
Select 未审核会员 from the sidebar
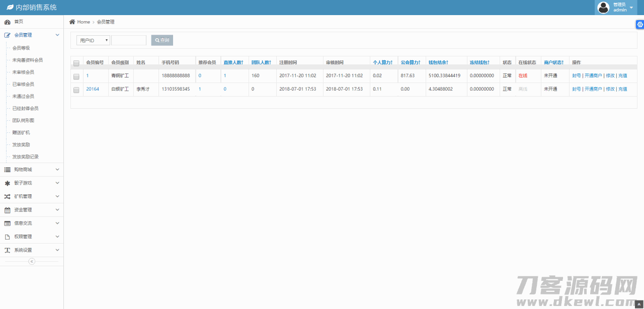(23, 72)
